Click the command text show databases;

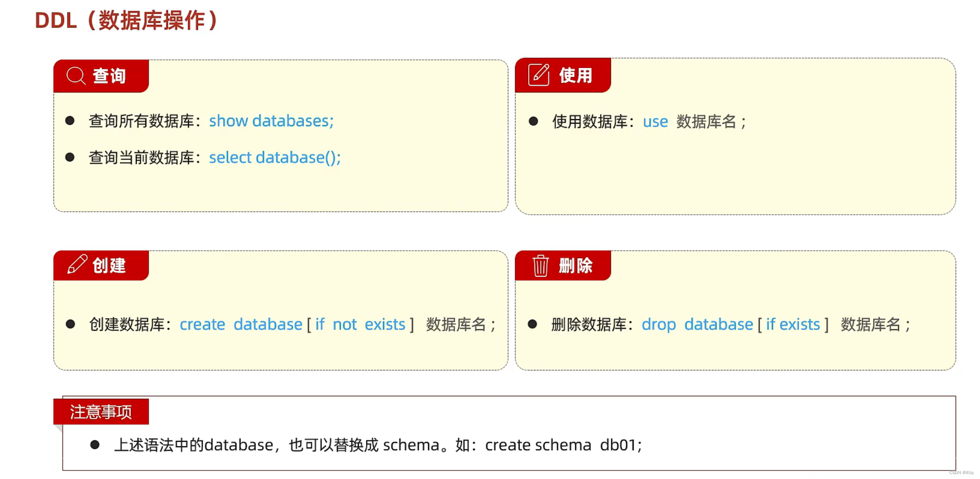pos(271,121)
